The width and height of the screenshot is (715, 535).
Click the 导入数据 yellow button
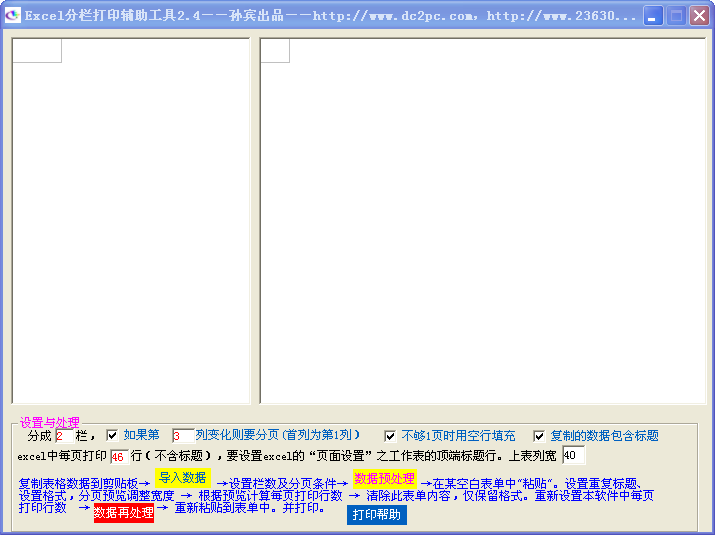tap(182, 477)
